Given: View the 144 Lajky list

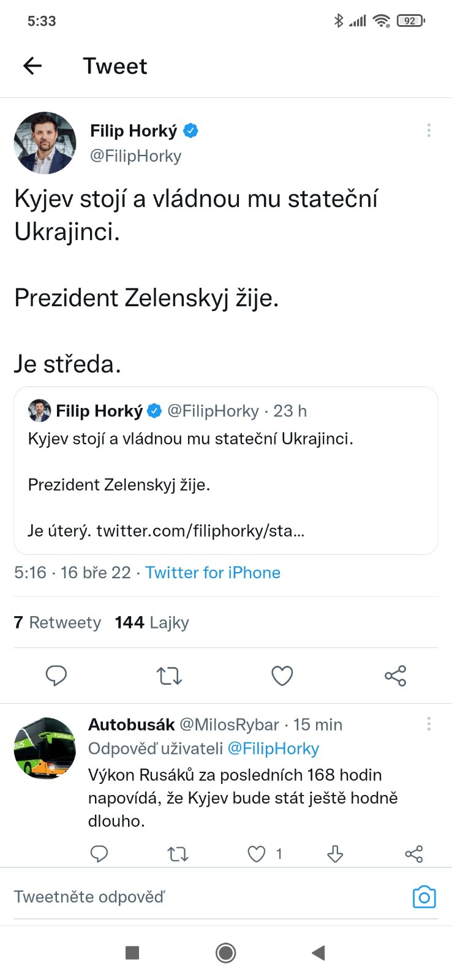Looking at the screenshot, I should coord(152,622).
